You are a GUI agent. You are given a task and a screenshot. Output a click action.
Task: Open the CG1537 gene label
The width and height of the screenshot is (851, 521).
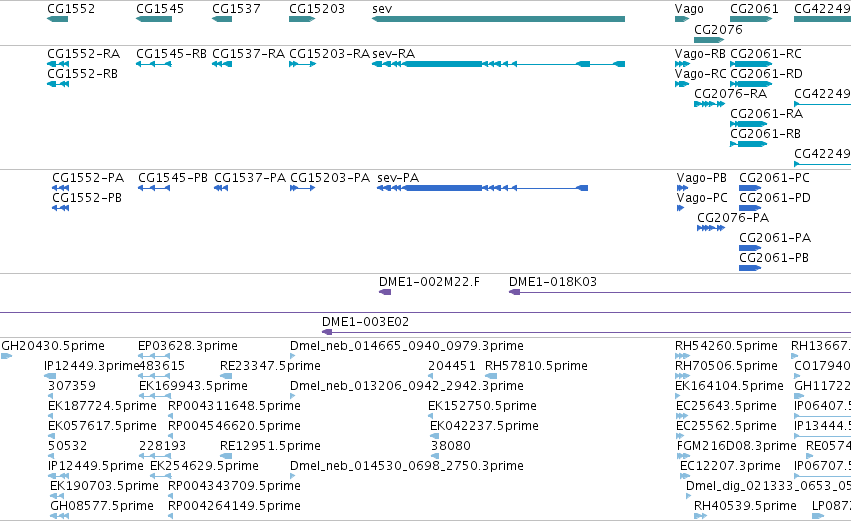tap(236, 9)
